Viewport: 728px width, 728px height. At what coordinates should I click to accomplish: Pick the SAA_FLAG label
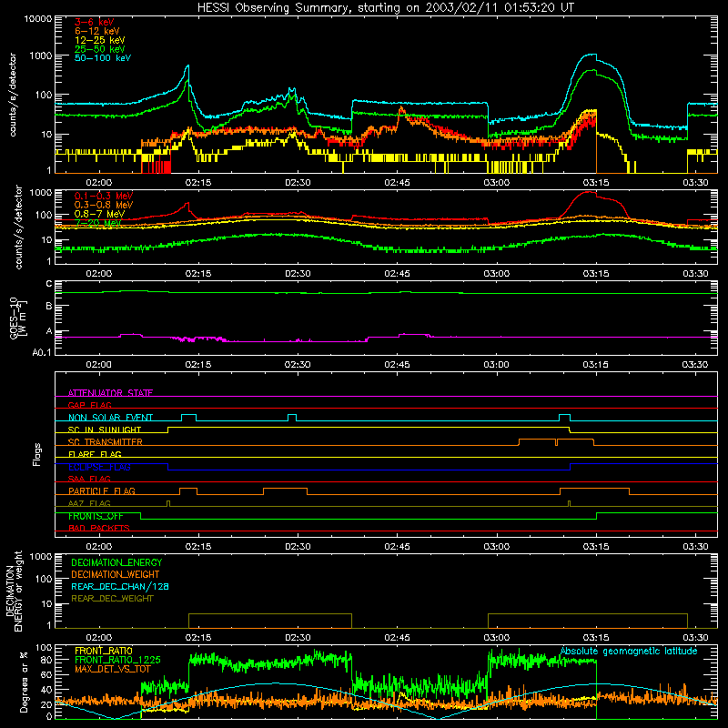point(89,479)
